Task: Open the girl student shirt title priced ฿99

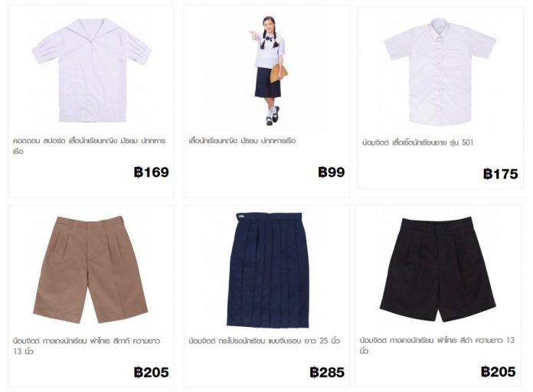Action: point(242,141)
